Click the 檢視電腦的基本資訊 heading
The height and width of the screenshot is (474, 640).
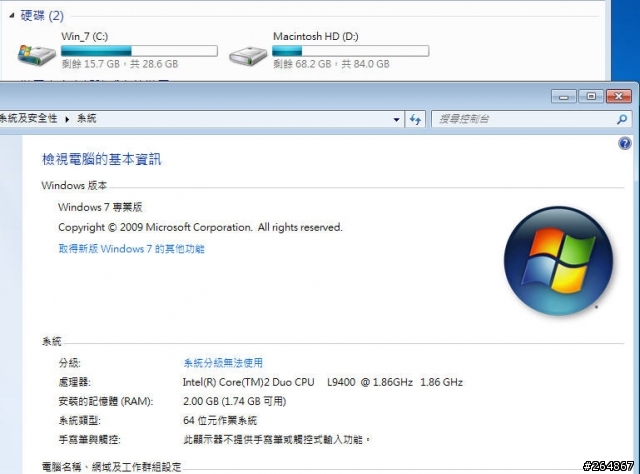102,159
